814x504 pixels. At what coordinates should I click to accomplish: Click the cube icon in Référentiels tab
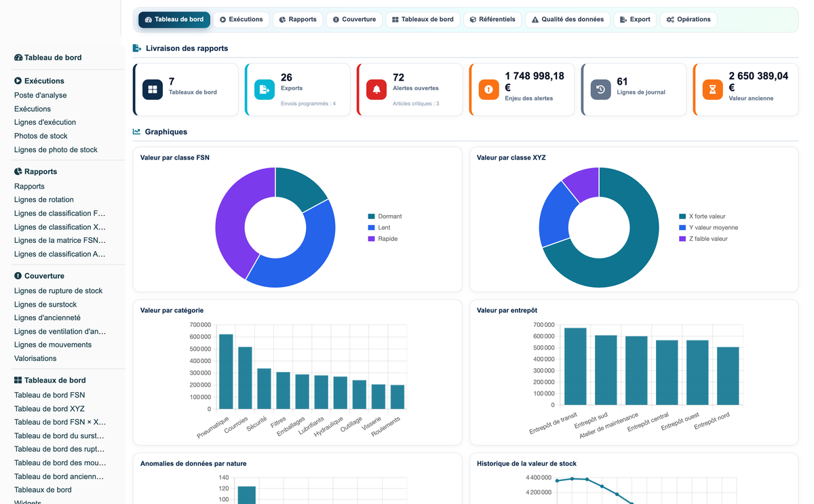tap(473, 20)
